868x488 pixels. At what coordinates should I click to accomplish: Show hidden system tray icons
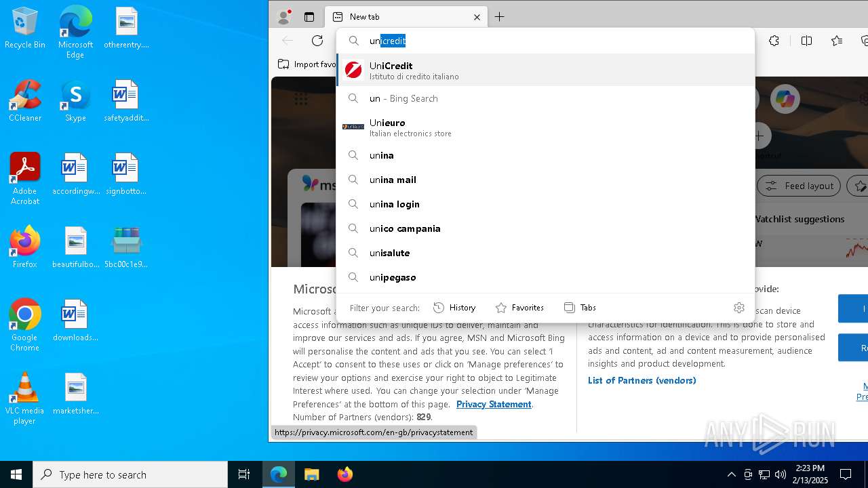click(x=731, y=474)
